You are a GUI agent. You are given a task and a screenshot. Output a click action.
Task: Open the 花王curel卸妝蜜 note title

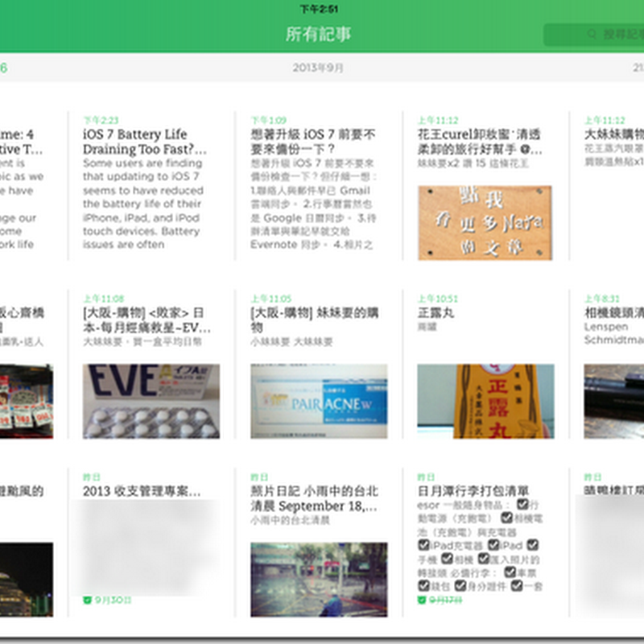(480, 142)
